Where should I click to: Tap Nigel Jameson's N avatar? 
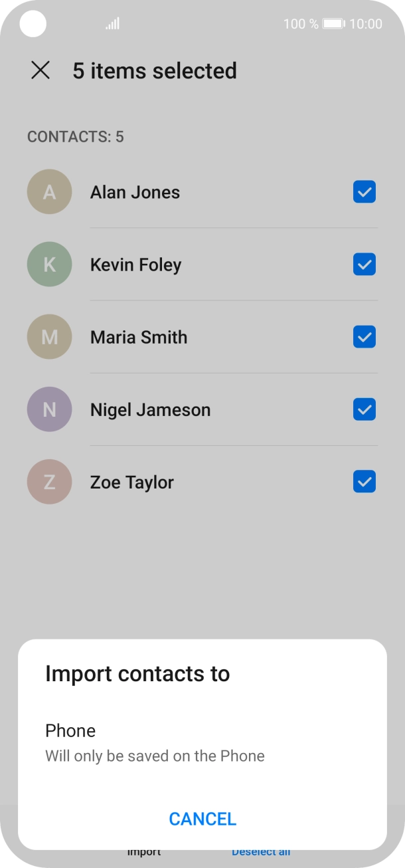[x=49, y=409]
